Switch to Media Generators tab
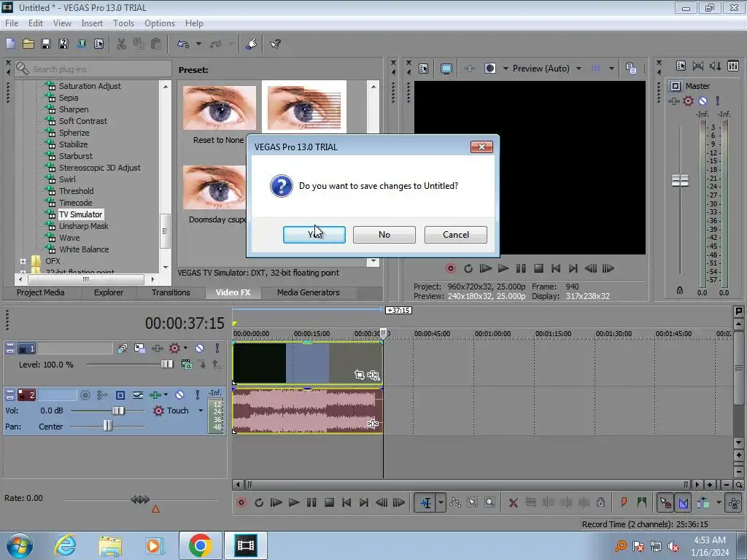Image resolution: width=747 pixels, height=560 pixels. click(309, 292)
